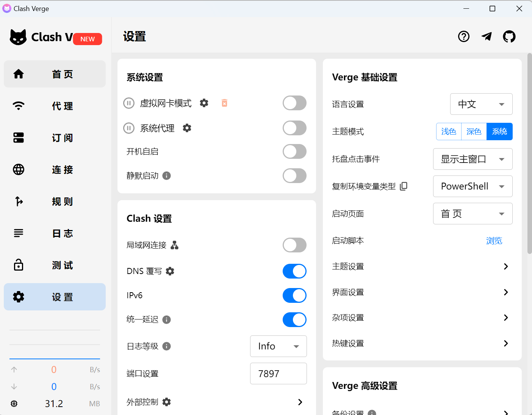Click the orange trash icon beside 虚拟网卡模式
This screenshot has height=415, width=532.
224,103
